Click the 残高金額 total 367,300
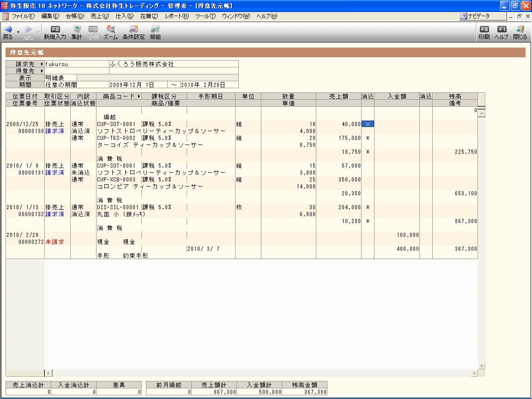The width and height of the screenshot is (532, 399). point(304,392)
